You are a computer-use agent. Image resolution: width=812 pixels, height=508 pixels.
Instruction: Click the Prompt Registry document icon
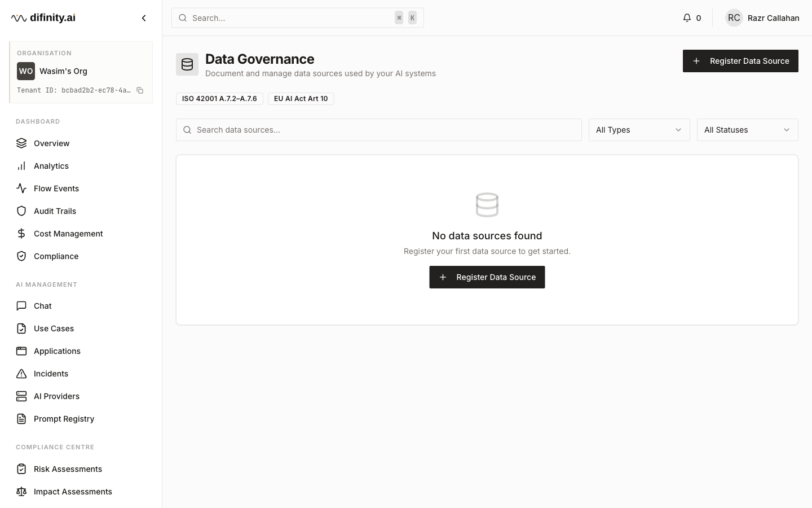pyautogui.click(x=21, y=419)
